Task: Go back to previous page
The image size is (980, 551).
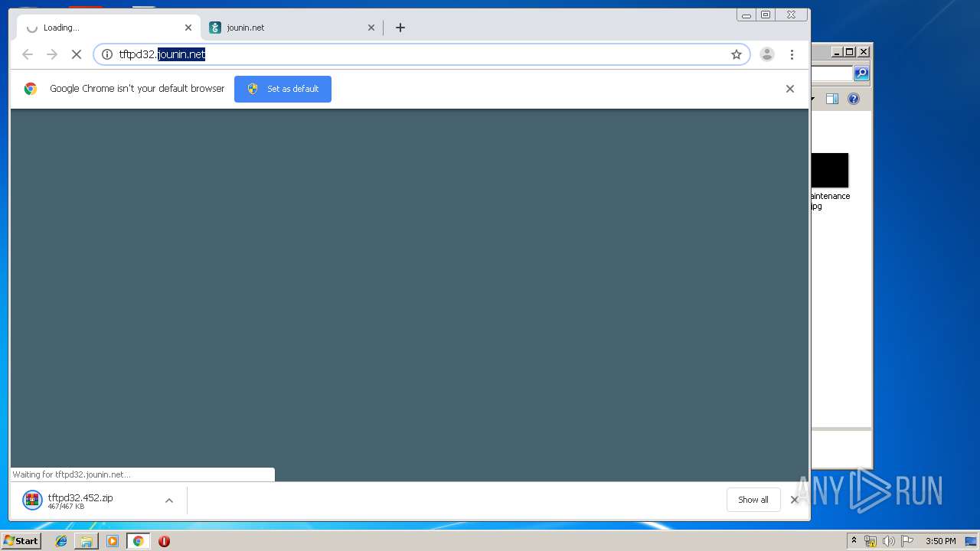Action: coord(28,54)
